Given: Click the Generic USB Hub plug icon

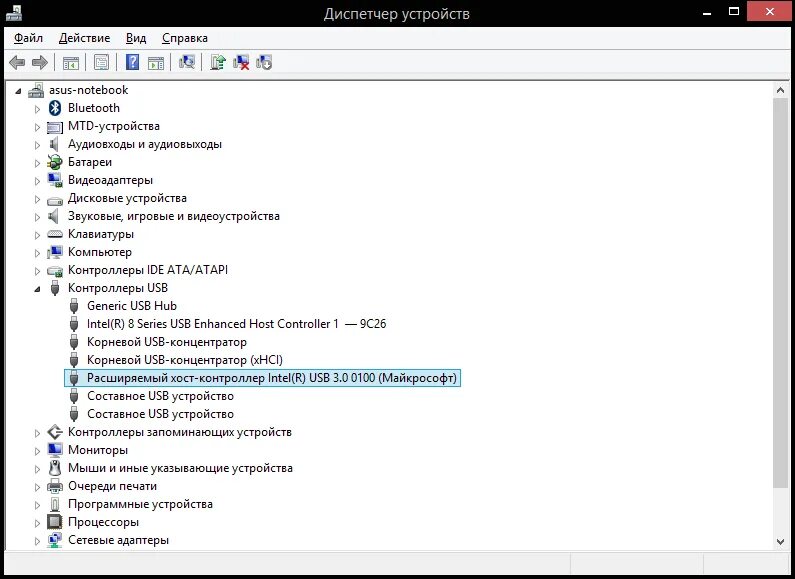Looking at the screenshot, I should click(74, 306).
